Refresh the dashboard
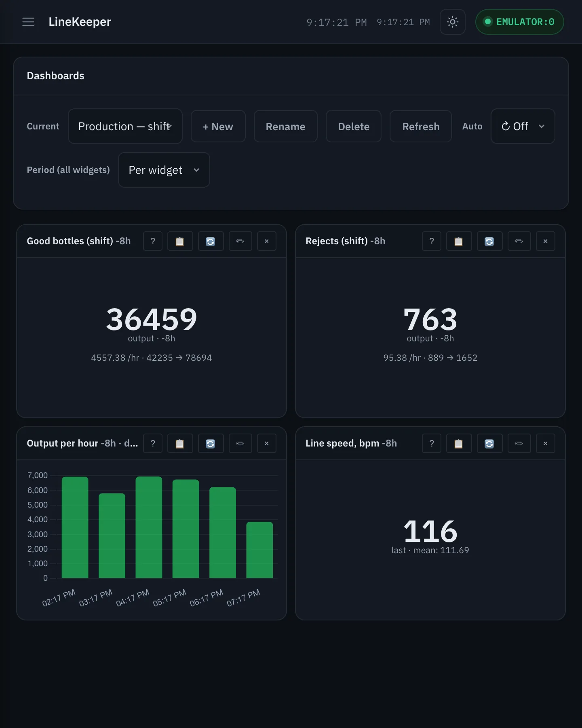Viewport: 582px width, 728px height. (421, 126)
